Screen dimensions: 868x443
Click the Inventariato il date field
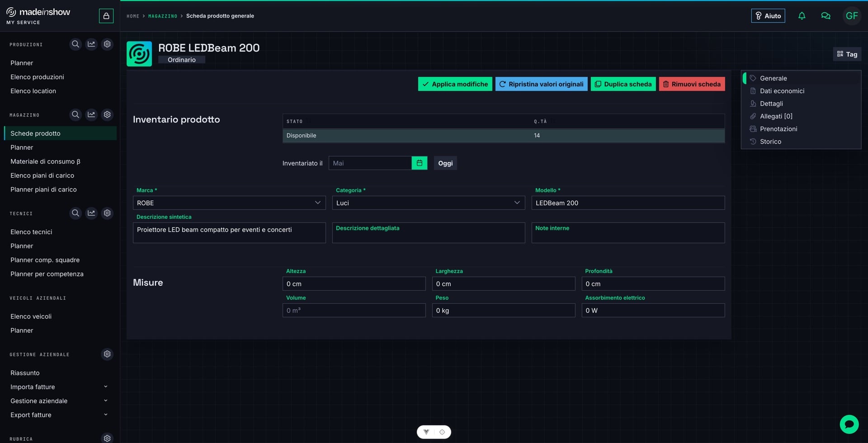[370, 163]
